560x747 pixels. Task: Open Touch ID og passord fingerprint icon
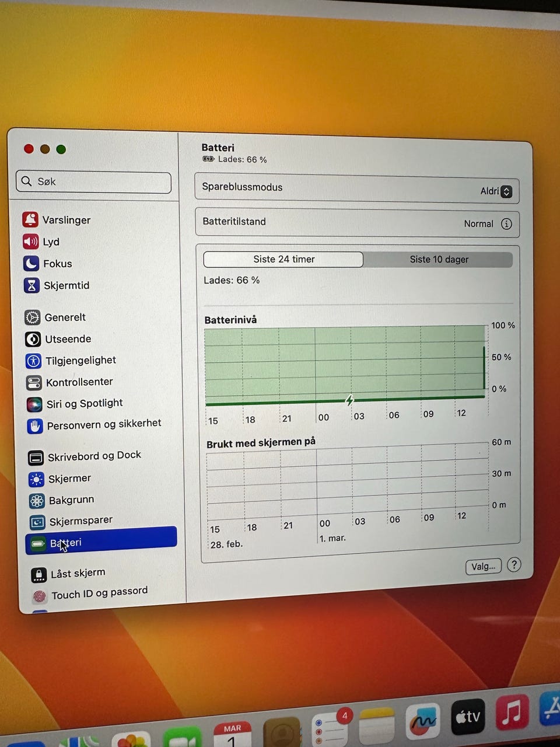(x=39, y=596)
